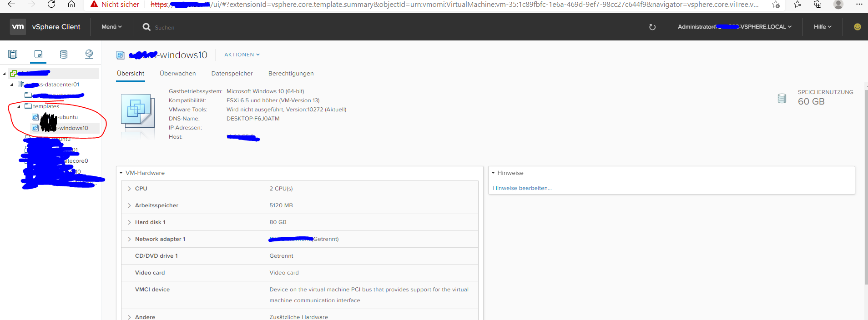
Task: Switch to VMs and Templates inventory view
Action: tap(38, 55)
